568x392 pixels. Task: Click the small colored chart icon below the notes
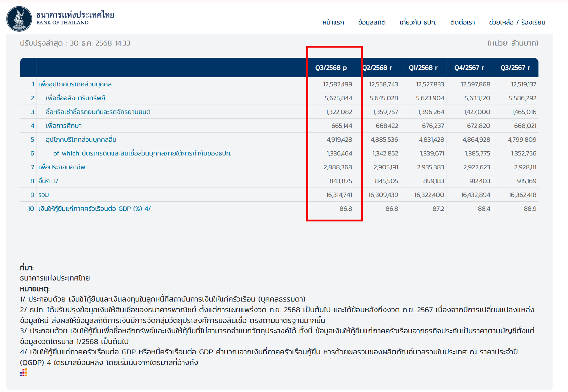point(23,372)
